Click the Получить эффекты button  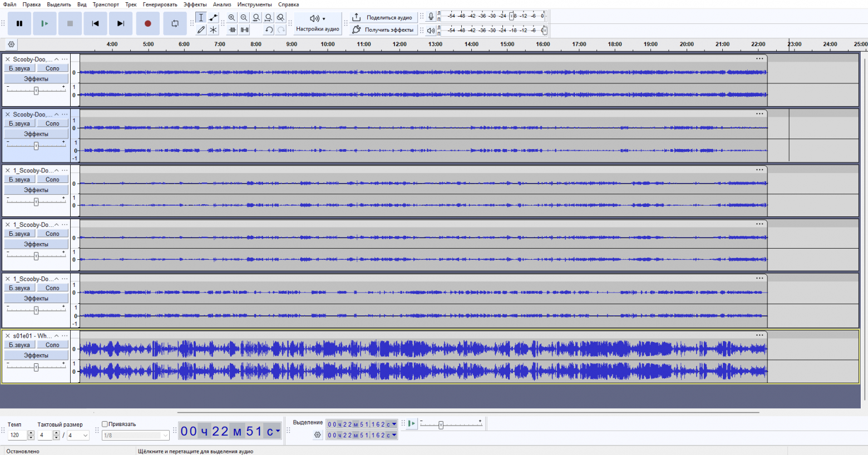[383, 30]
